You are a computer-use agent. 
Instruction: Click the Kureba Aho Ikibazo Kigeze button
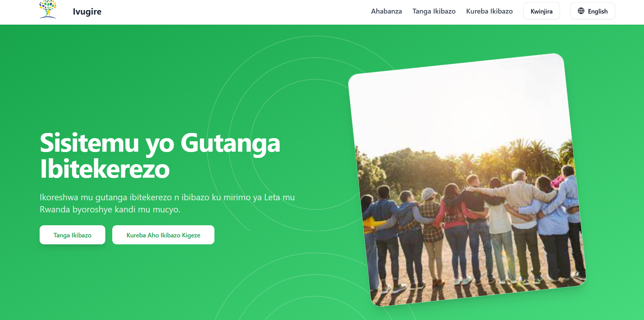(x=163, y=235)
